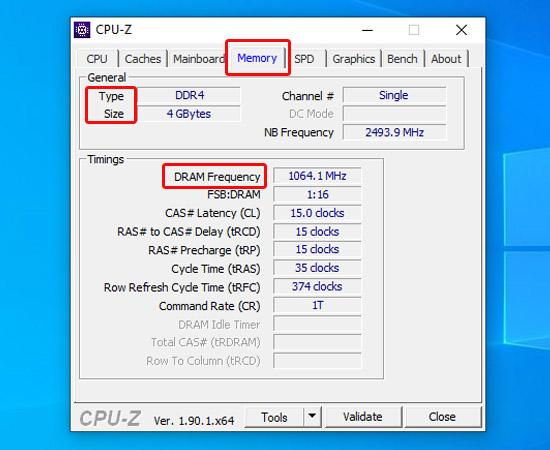550x450 pixels.
Task: Click the 15.0 clocks CAS Latency value
Action: [317, 213]
